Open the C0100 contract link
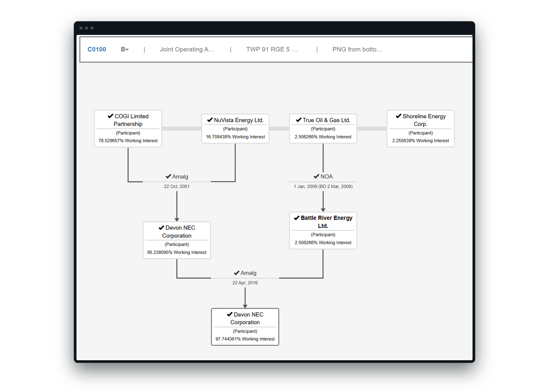The height and width of the screenshot is (392, 549). tap(97, 49)
